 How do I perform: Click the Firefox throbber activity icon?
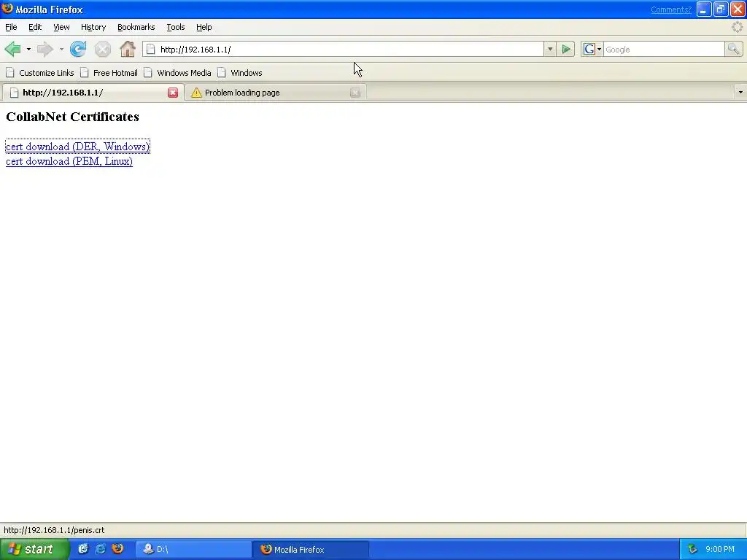point(737,27)
